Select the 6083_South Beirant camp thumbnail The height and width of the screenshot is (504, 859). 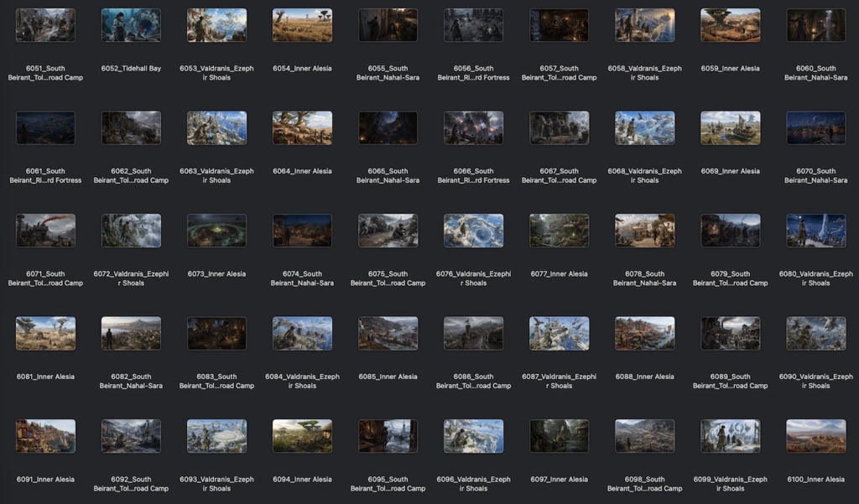coord(217,333)
